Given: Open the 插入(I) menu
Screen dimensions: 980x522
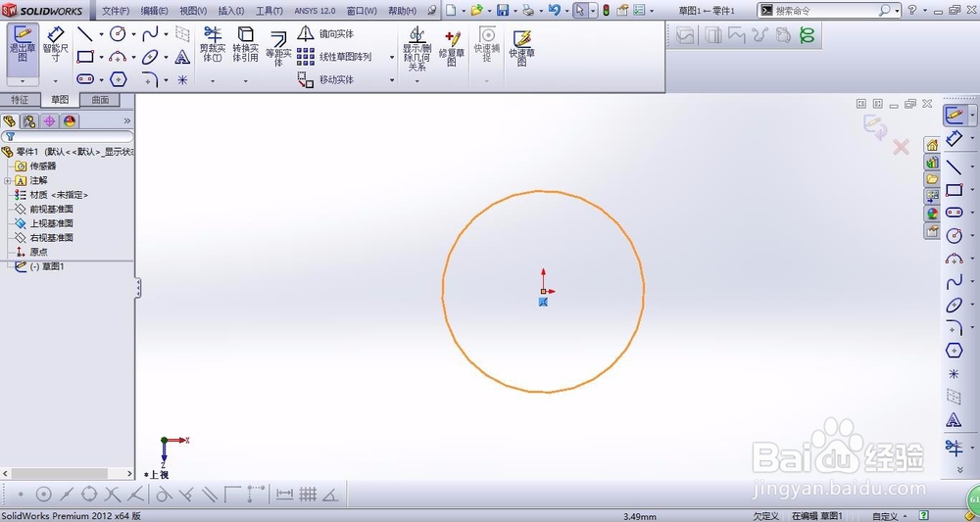Looking at the screenshot, I should tap(231, 11).
